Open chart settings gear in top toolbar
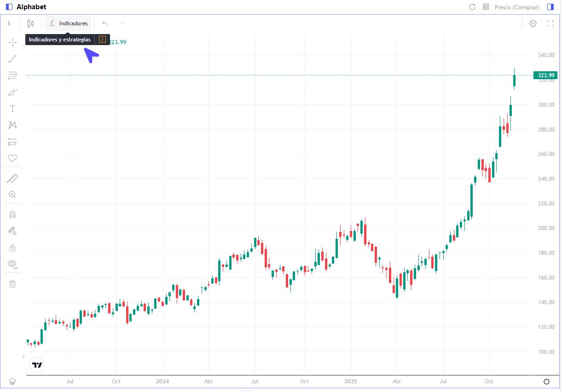This screenshot has width=562, height=392. pyautogui.click(x=533, y=23)
